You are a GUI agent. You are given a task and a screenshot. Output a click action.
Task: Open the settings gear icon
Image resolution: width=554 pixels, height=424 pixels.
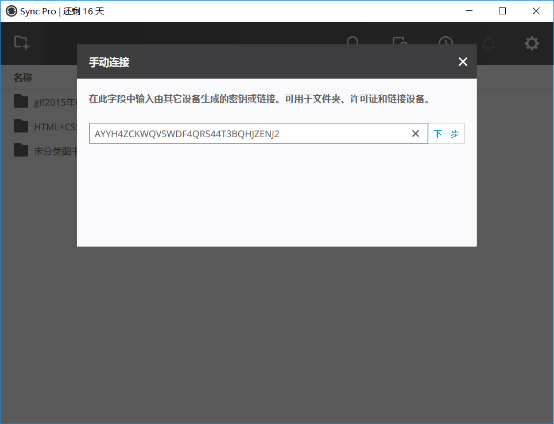point(531,43)
